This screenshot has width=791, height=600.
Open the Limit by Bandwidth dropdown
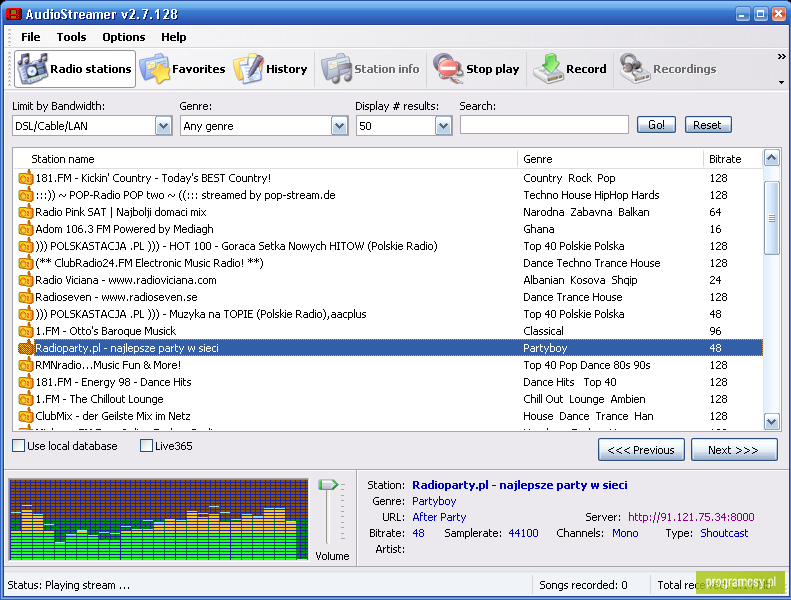[x=163, y=126]
